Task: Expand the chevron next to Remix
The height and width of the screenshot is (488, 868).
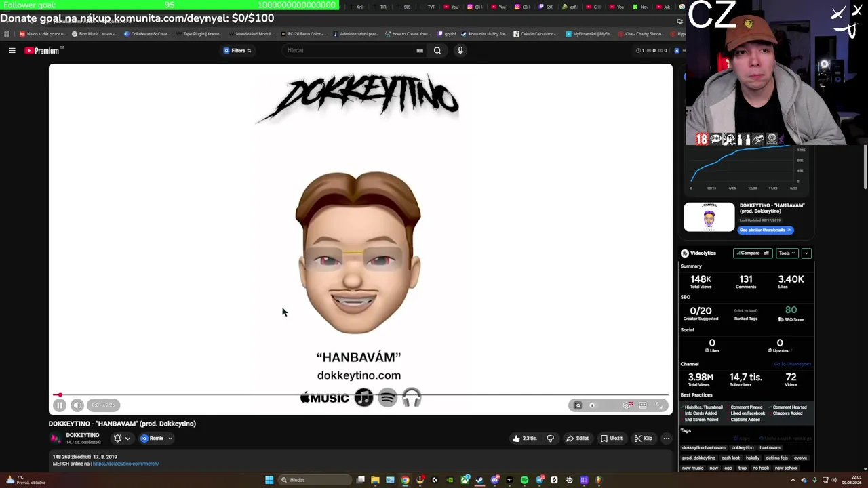Action: [170, 439]
